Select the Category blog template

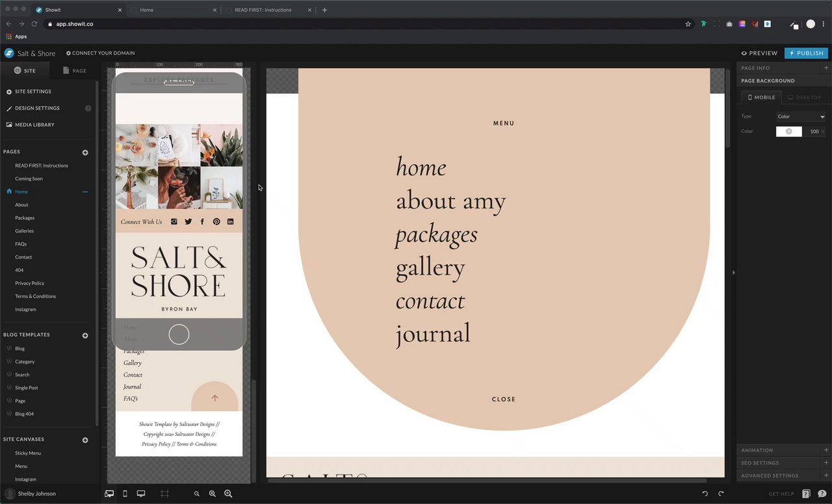click(x=25, y=362)
